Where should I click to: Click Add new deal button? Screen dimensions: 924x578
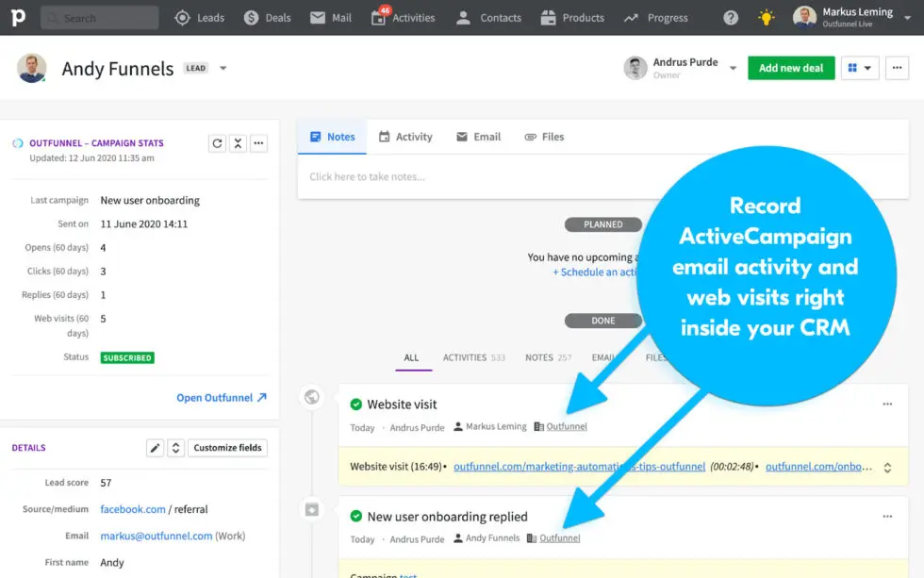791,68
